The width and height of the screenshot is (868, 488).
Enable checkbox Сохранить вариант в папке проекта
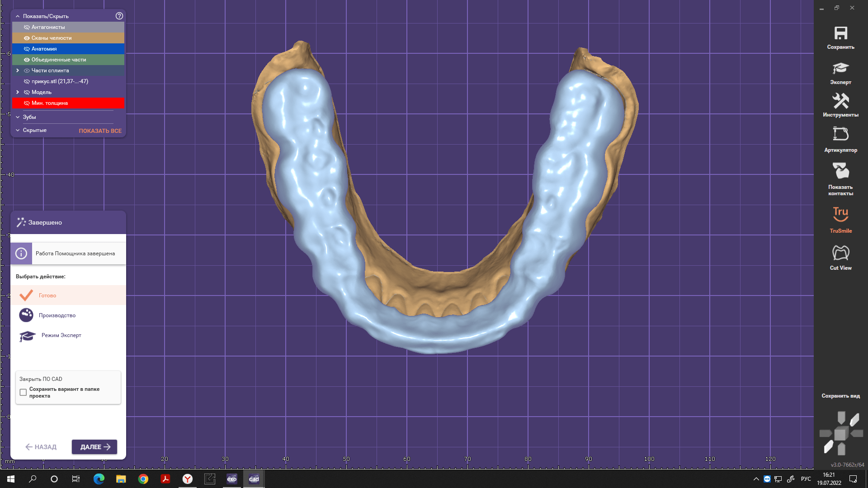23,392
